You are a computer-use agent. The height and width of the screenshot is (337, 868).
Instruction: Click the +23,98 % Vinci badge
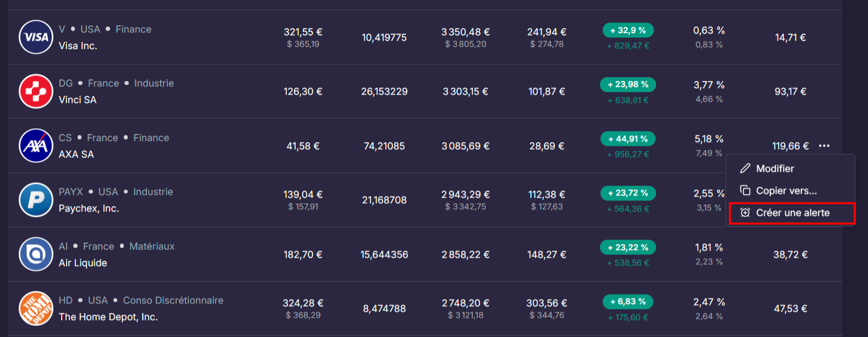tap(628, 84)
